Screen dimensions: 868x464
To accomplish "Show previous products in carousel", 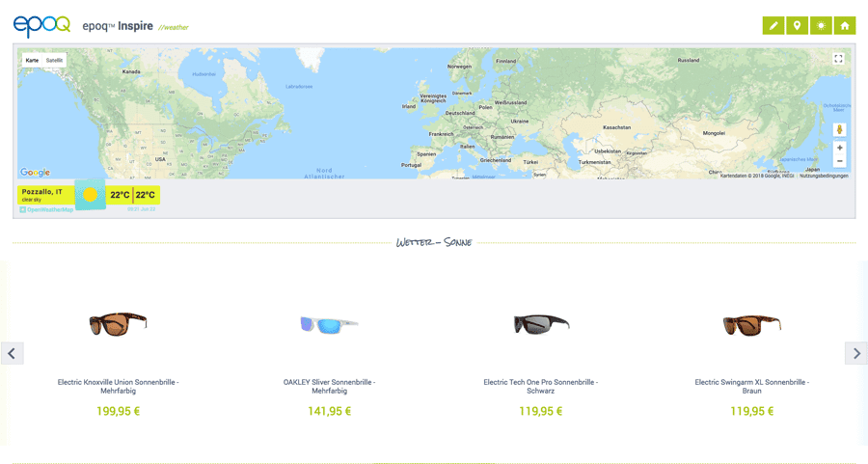I will (x=12, y=353).
